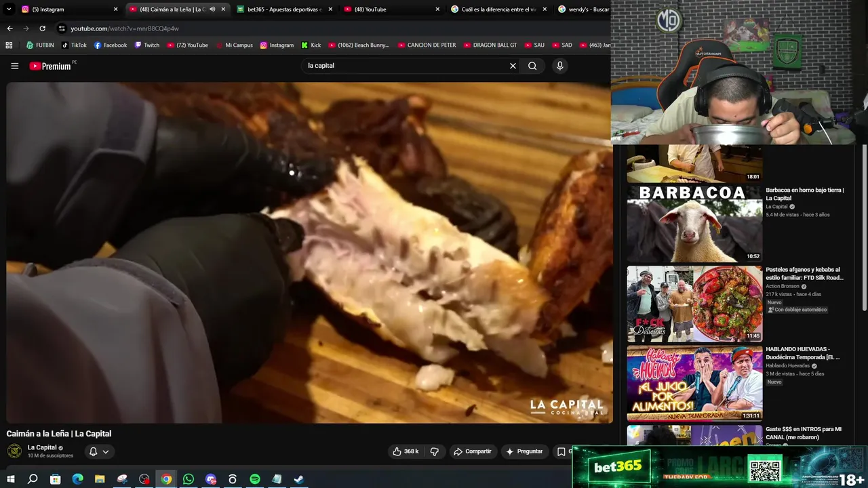The height and width of the screenshot is (488, 868).
Task: Open Twitch bookmark
Action: coord(147,45)
